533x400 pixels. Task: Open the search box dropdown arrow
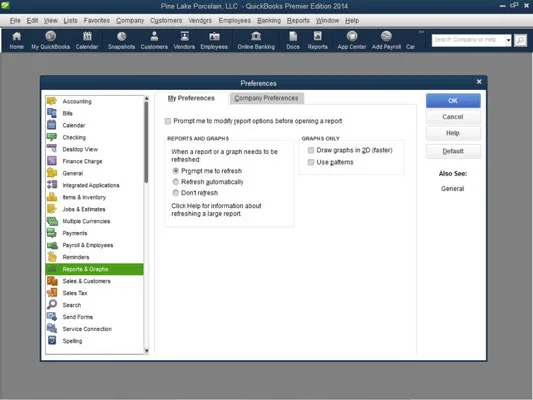pyautogui.click(x=508, y=40)
